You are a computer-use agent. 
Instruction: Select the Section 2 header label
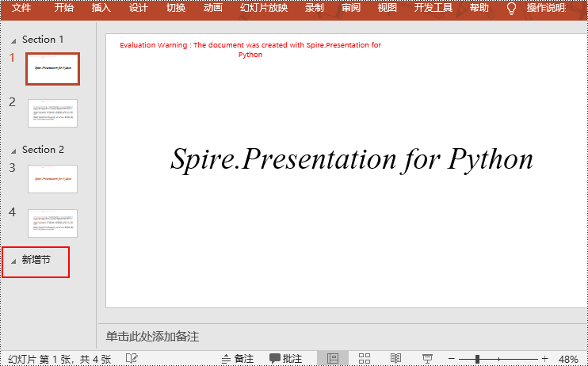tap(43, 150)
